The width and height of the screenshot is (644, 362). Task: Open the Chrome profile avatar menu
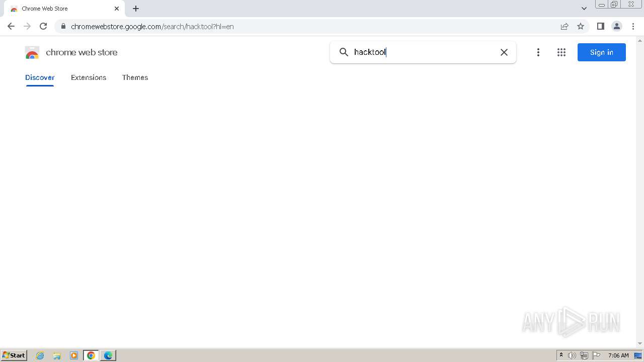pyautogui.click(x=617, y=26)
